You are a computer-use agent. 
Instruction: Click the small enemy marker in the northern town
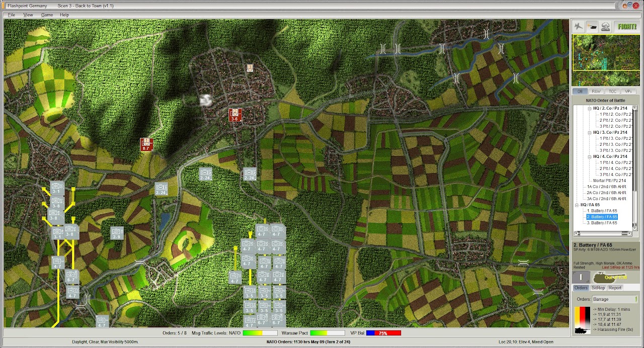[250, 67]
